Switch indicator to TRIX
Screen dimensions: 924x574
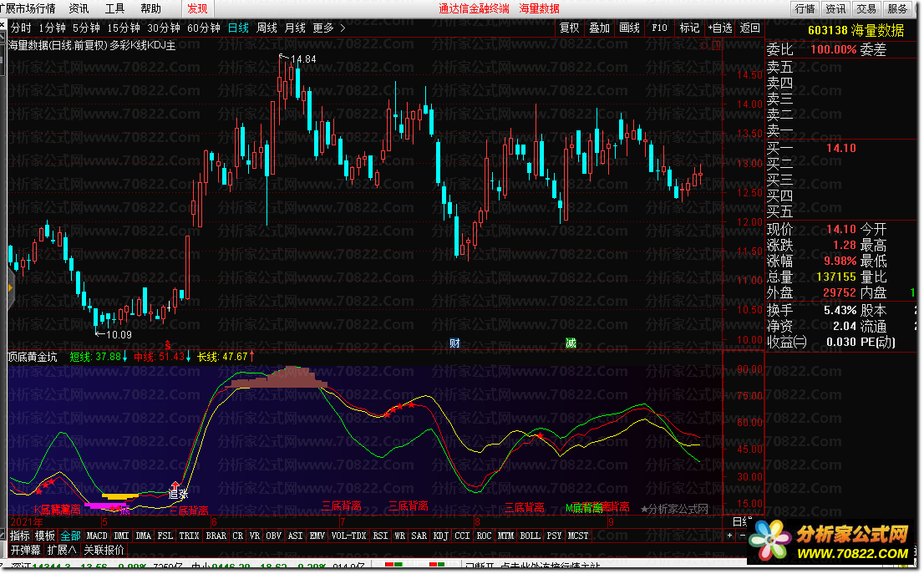pyautogui.click(x=189, y=536)
